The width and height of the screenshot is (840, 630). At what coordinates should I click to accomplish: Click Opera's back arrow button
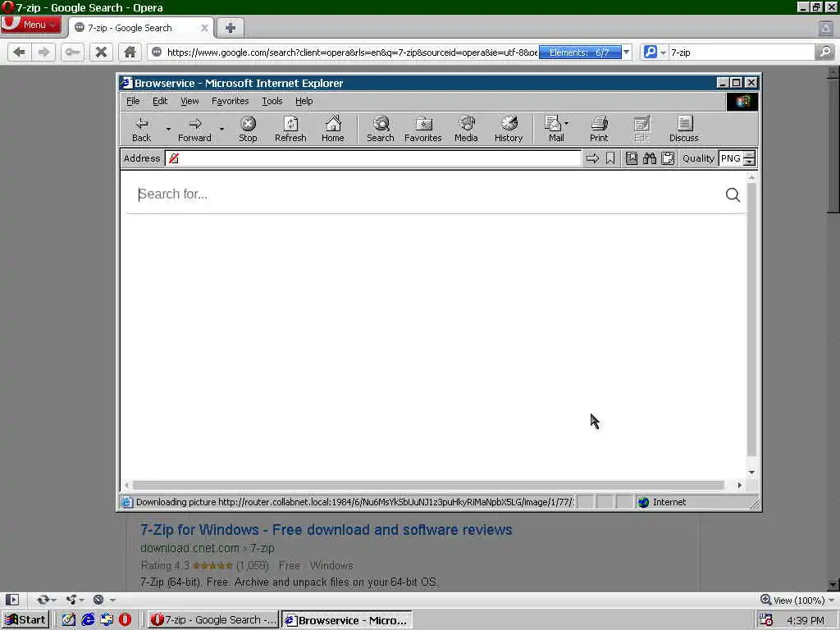pos(20,52)
